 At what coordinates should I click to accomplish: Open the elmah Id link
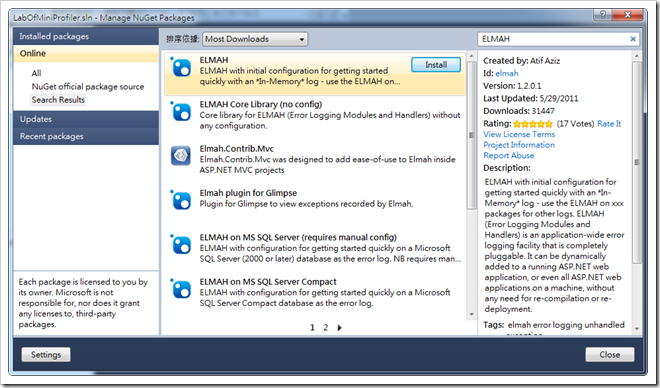tap(507, 73)
